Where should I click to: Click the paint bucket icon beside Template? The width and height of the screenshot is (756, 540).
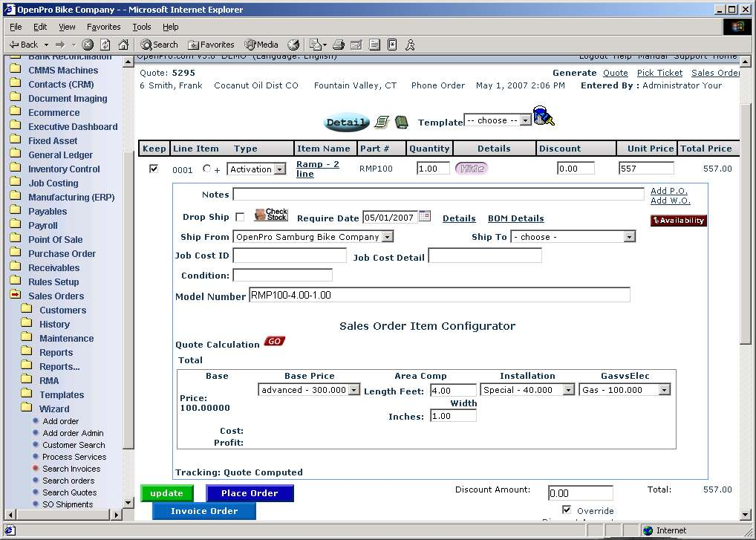(544, 117)
